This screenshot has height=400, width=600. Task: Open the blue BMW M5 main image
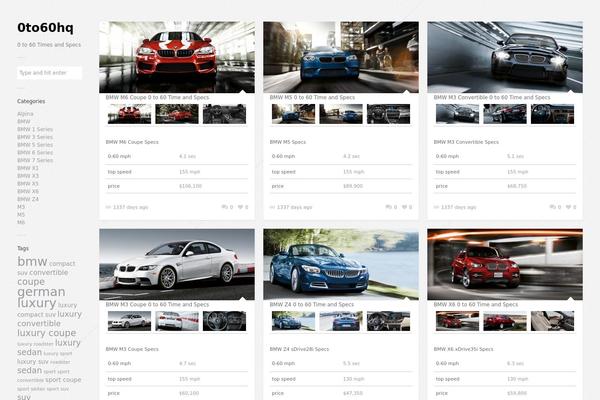[x=341, y=57]
